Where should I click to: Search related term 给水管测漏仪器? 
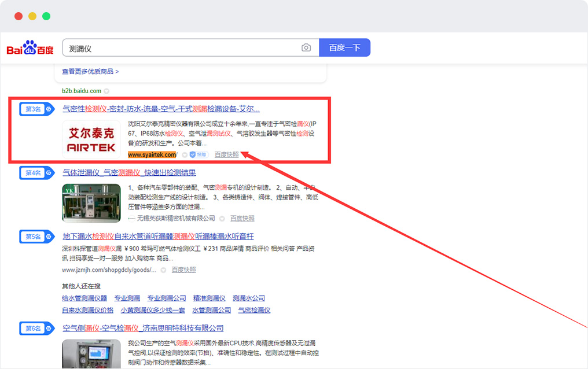[84, 298]
